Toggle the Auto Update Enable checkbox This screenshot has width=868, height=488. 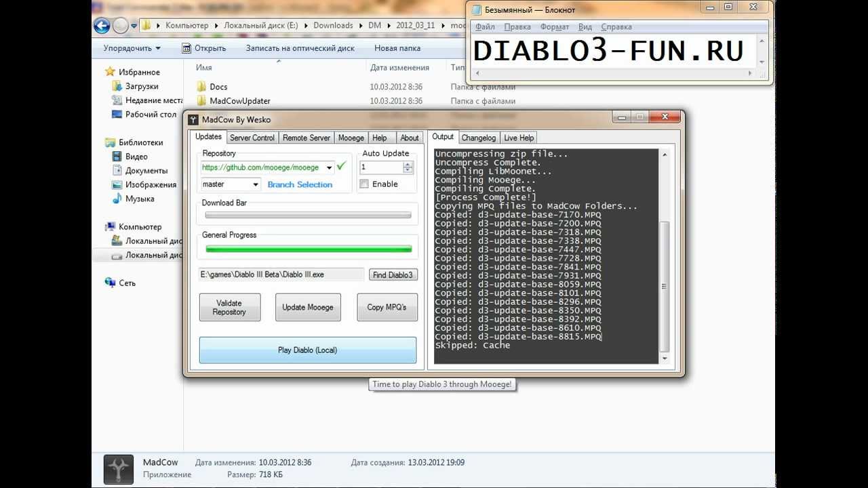pos(364,184)
